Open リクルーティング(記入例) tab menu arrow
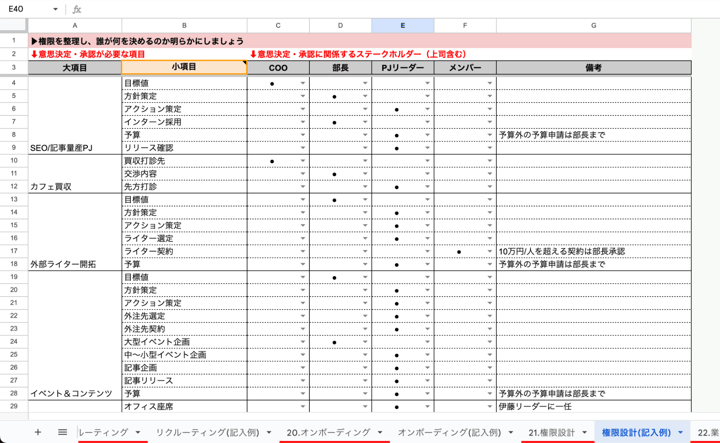The image size is (720, 443). click(x=269, y=432)
